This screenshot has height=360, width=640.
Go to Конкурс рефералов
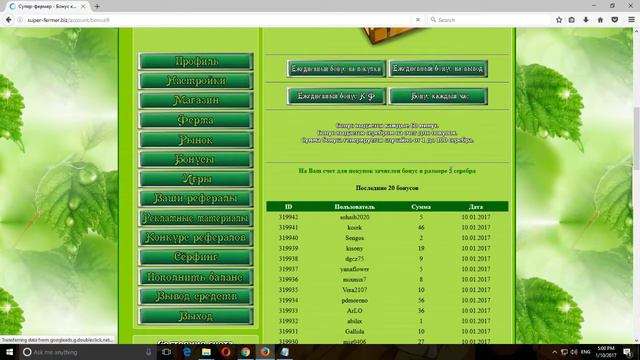(x=196, y=238)
